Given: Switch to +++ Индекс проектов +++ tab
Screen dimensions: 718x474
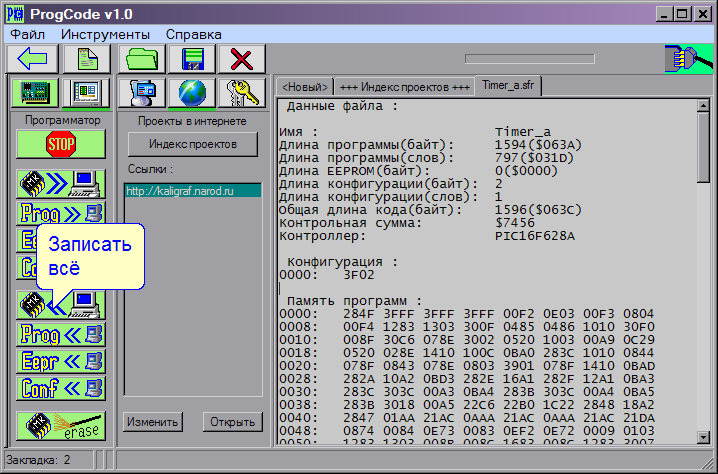Looking at the screenshot, I should click(405, 87).
